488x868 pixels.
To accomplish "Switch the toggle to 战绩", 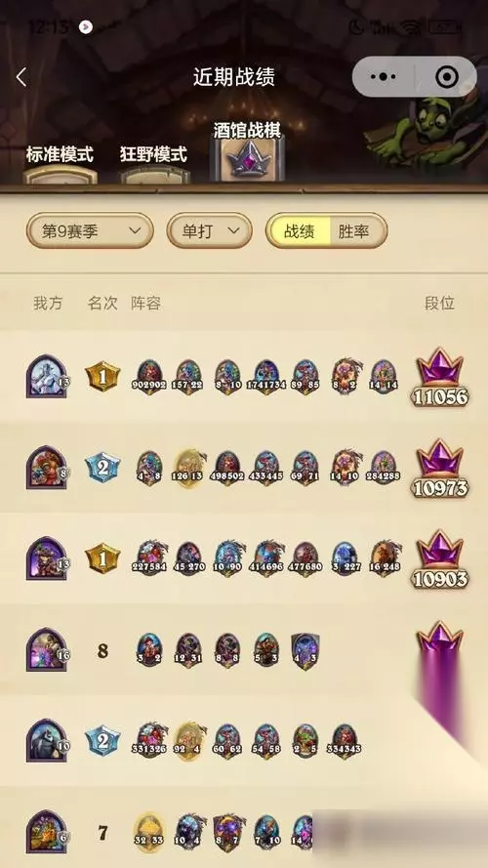I will tap(299, 230).
